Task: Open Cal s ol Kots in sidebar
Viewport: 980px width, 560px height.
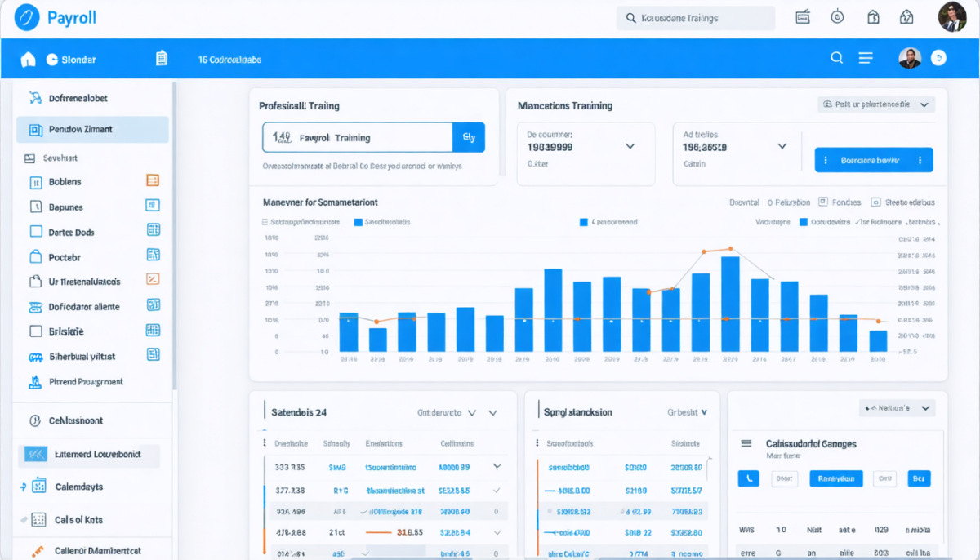Action: pyautogui.click(x=79, y=520)
